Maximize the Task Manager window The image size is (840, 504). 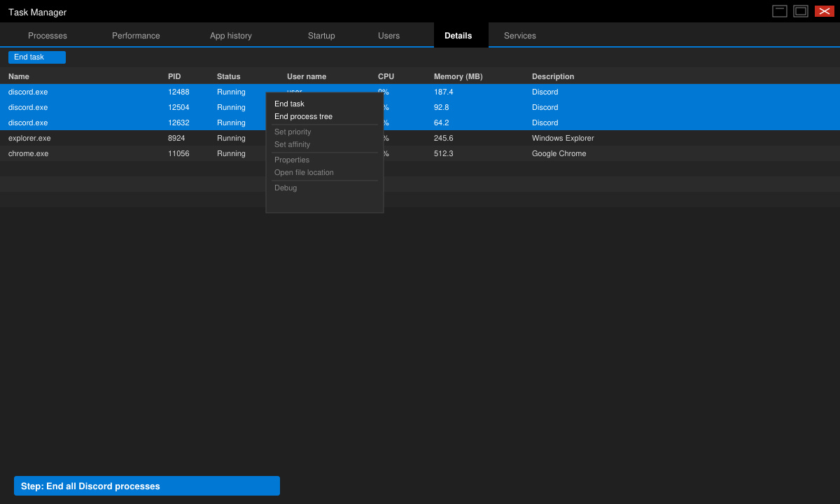tap(801, 11)
